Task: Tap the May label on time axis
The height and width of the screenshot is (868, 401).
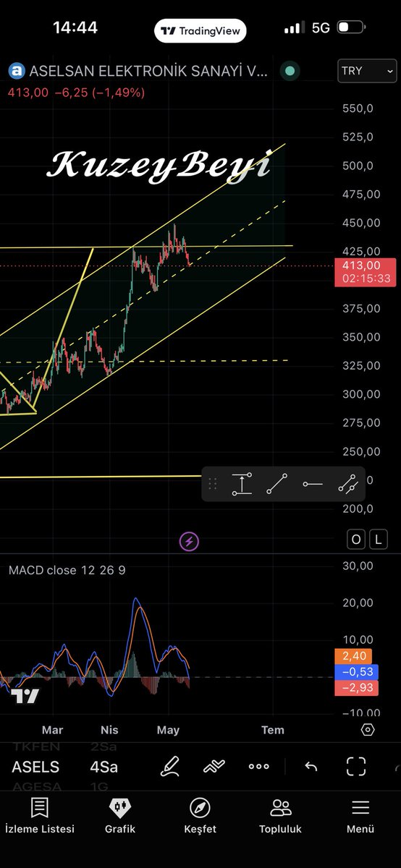Action: pyautogui.click(x=168, y=730)
